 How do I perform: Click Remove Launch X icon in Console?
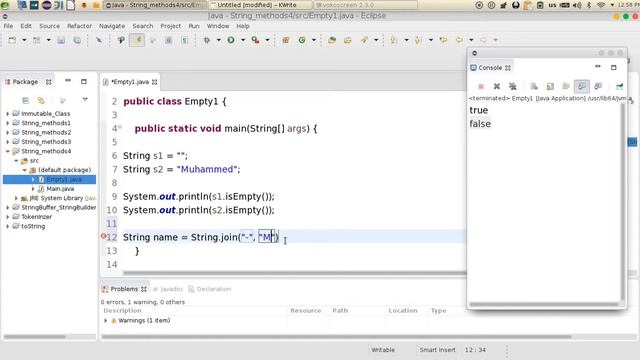497,87
